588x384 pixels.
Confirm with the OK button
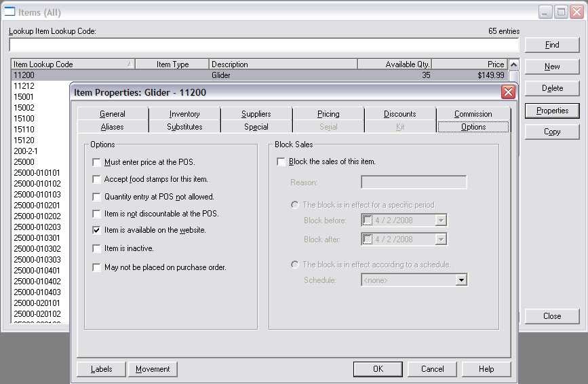click(x=378, y=369)
